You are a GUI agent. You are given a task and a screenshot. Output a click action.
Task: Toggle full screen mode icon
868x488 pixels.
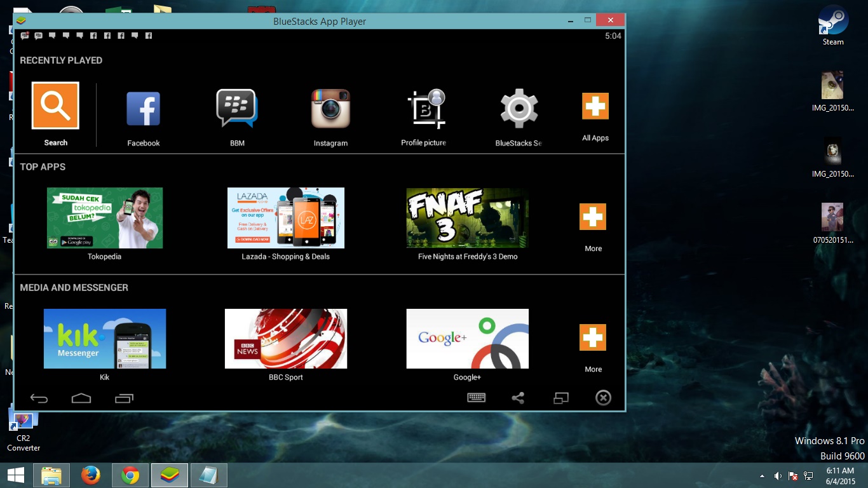560,398
